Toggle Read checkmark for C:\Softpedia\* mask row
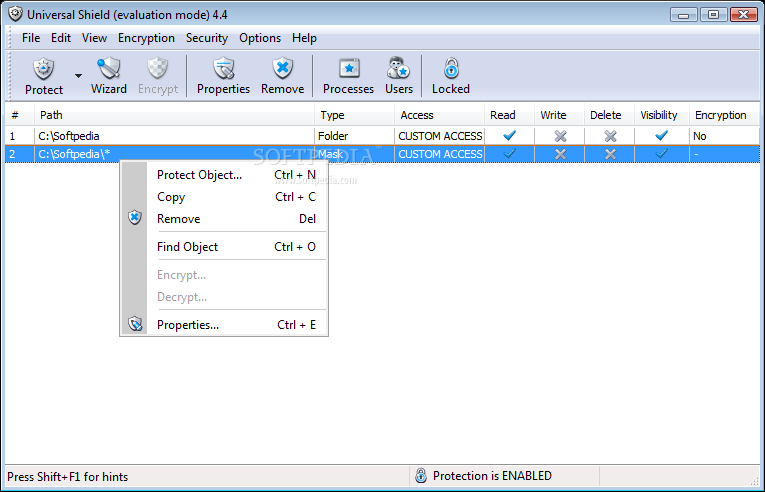Viewport: 765px width, 492px height. [x=509, y=154]
